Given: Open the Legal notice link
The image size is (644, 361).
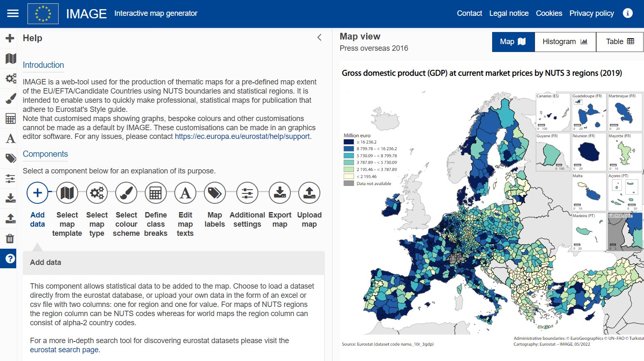Looking at the screenshot, I should [x=509, y=13].
